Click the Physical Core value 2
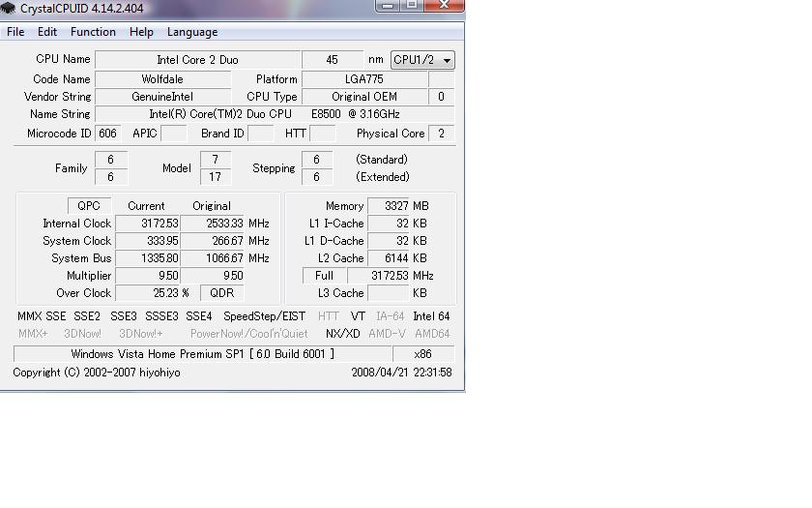 [x=441, y=134]
